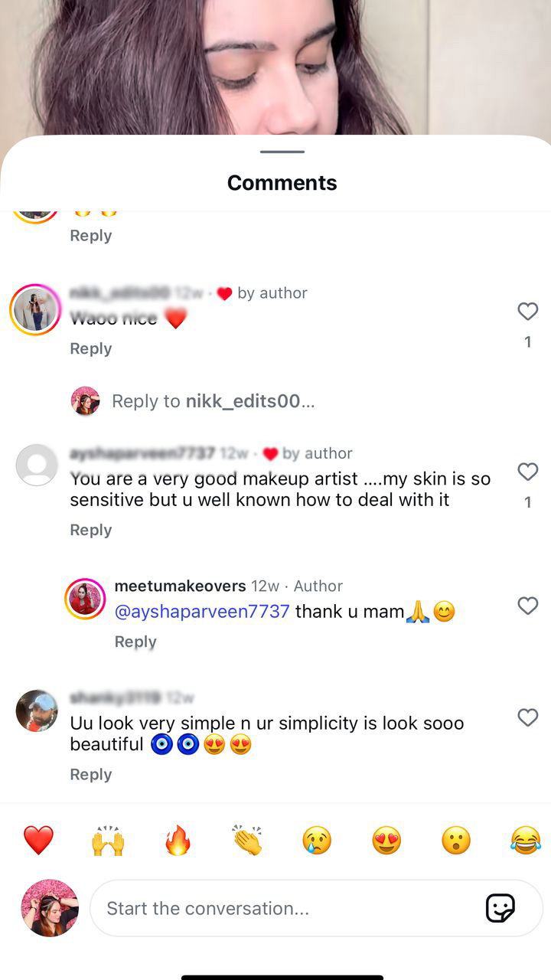Open the @ayshaparveen7737 mention link
Image resolution: width=551 pixels, height=980 pixels.
(202, 612)
